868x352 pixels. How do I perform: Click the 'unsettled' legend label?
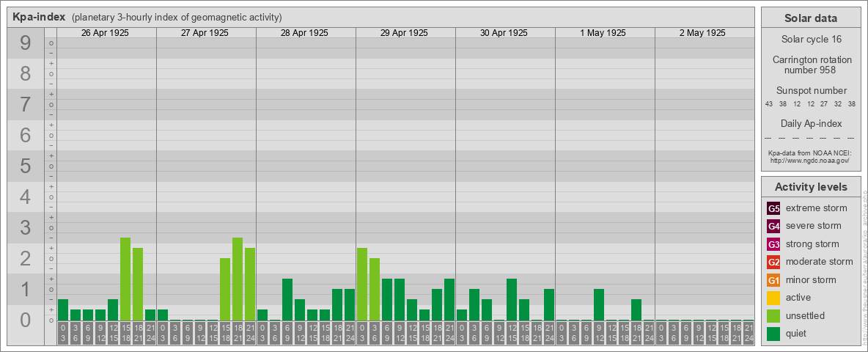coord(805,316)
